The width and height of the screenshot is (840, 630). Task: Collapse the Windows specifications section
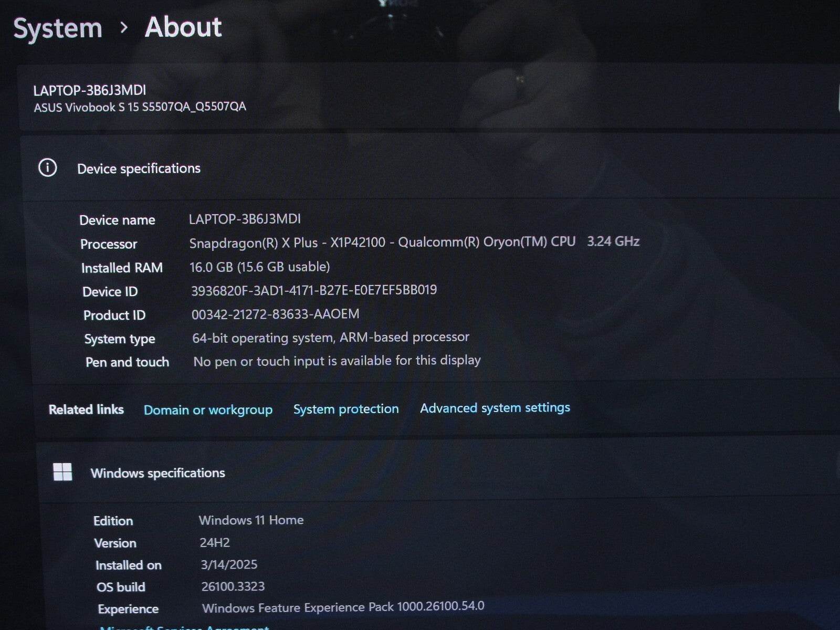159,472
